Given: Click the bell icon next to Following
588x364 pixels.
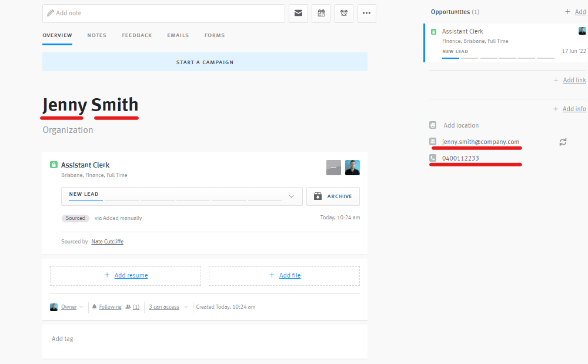Looking at the screenshot, I should (94, 307).
